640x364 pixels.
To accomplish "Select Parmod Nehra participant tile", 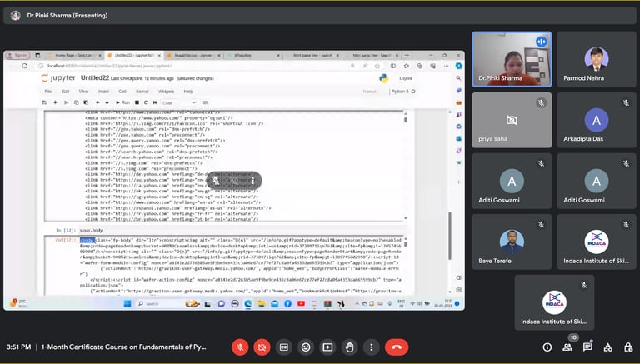I will (597, 59).
